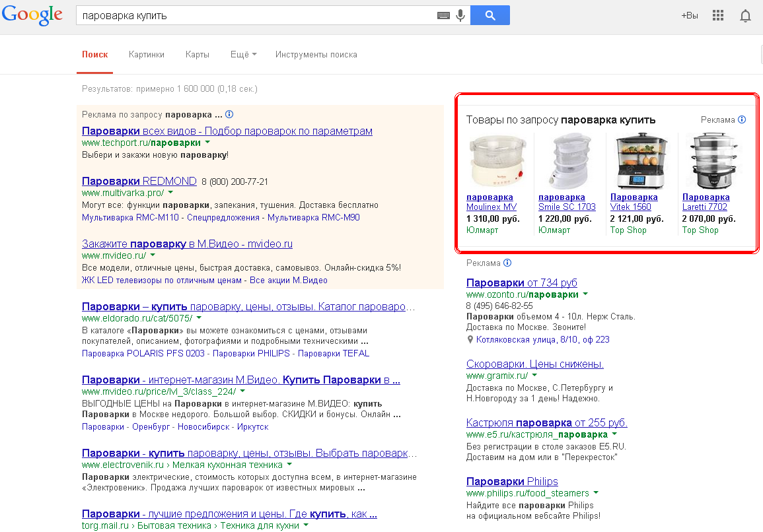The image size is (763, 532).
Task: Expand arrow next to www.mvideo.ru/ ad
Action: coord(153,255)
